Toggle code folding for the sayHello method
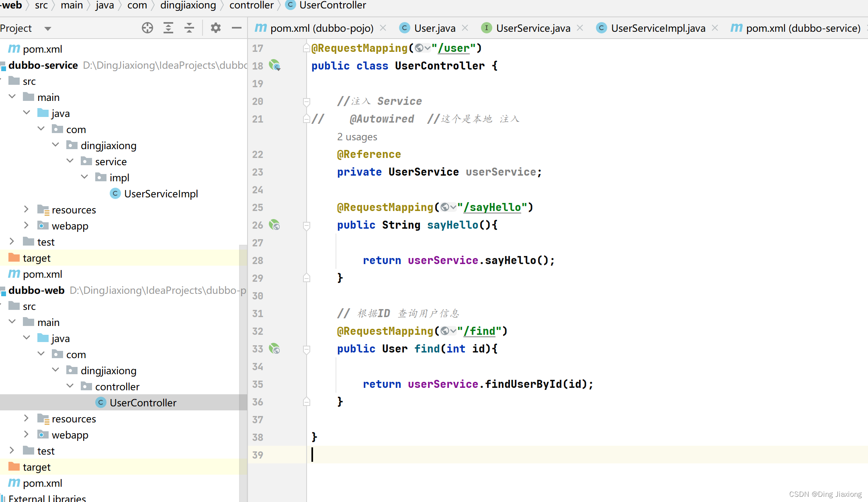Image resolution: width=868 pixels, height=502 pixels. point(306,225)
